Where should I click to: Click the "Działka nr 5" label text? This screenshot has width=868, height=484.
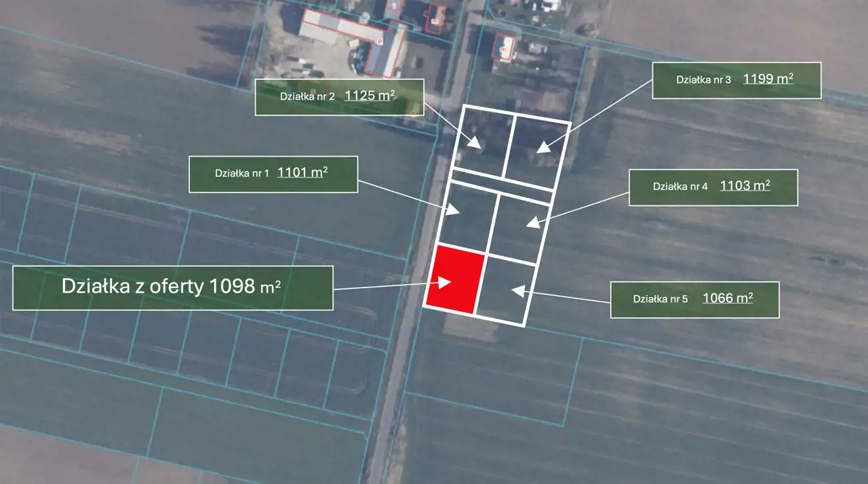660,299
